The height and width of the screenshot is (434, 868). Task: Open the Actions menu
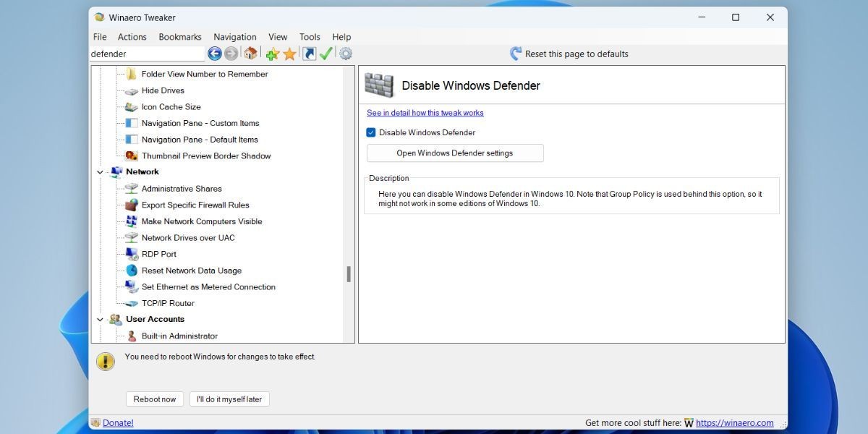point(132,37)
